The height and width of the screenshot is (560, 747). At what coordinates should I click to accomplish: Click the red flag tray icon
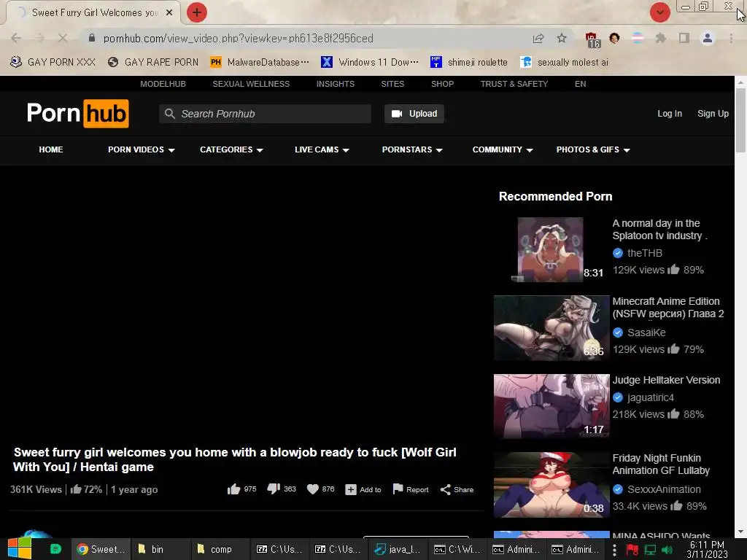[x=632, y=550]
